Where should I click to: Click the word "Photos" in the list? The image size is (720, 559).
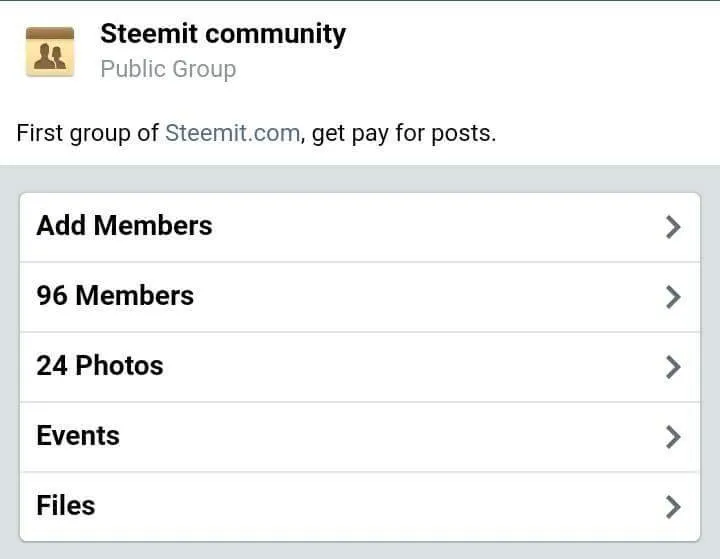coord(119,366)
